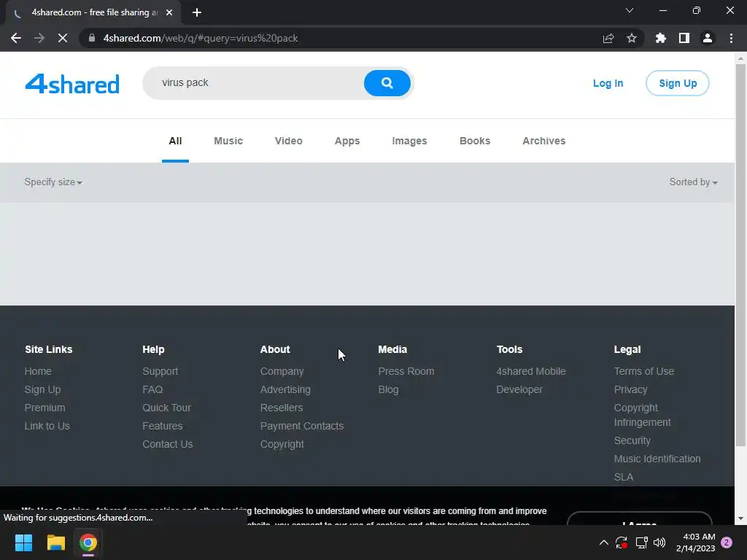
Task: Open the Link to Us footer link
Action: point(47,426)
